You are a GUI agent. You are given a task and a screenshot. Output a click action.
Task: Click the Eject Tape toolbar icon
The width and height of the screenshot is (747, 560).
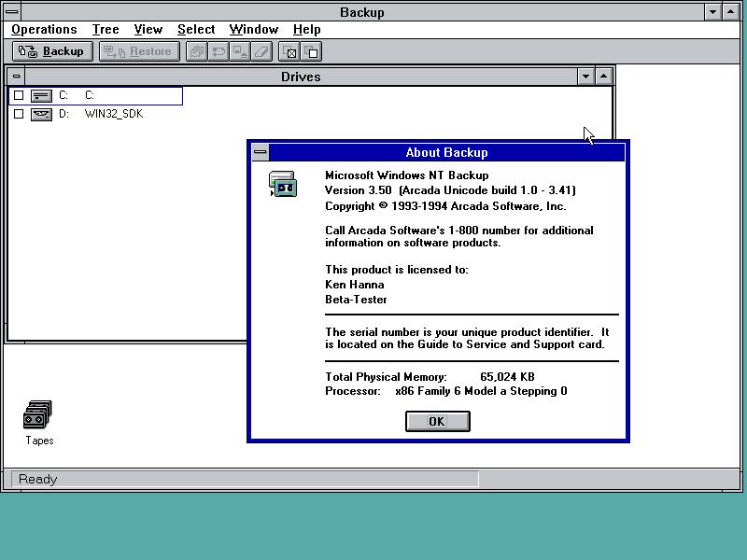click(x=240, y=51)
